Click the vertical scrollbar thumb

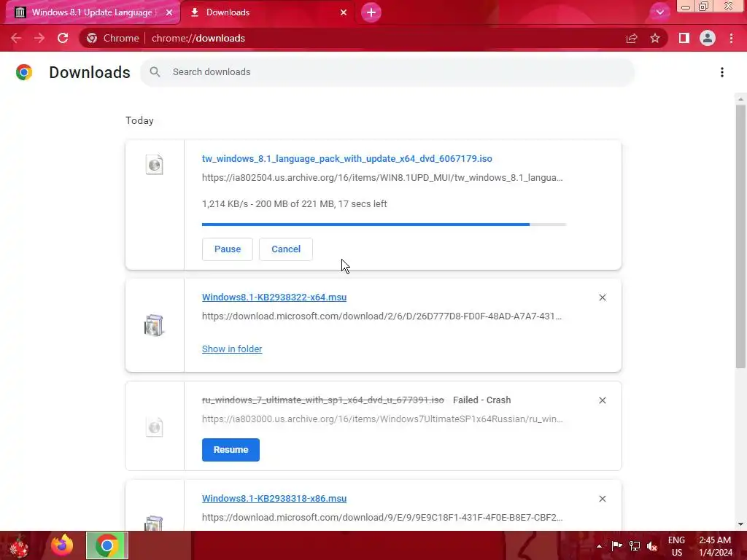point(740,236)
